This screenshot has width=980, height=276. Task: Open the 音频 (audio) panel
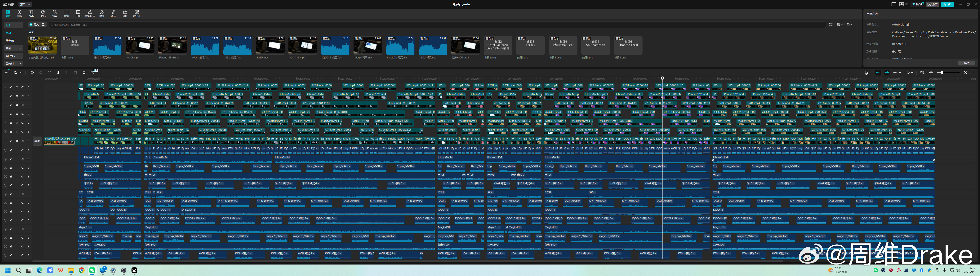coord(19,13)
